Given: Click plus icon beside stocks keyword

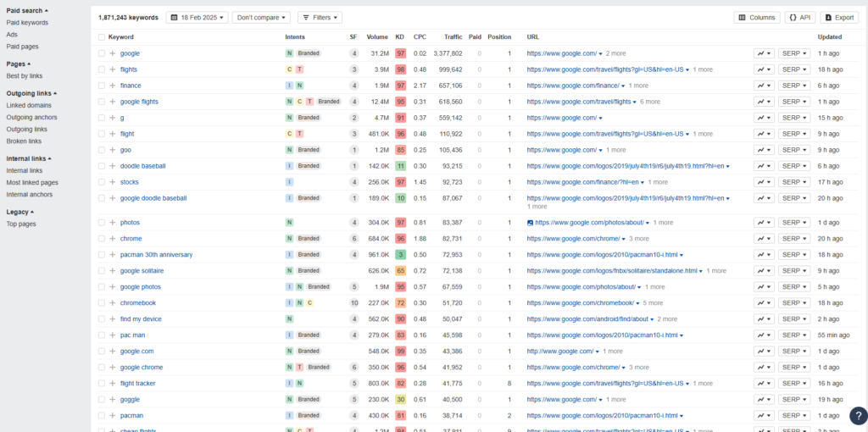Looking at the screenshot, I should pyautogui.click(x=113, y=182).
